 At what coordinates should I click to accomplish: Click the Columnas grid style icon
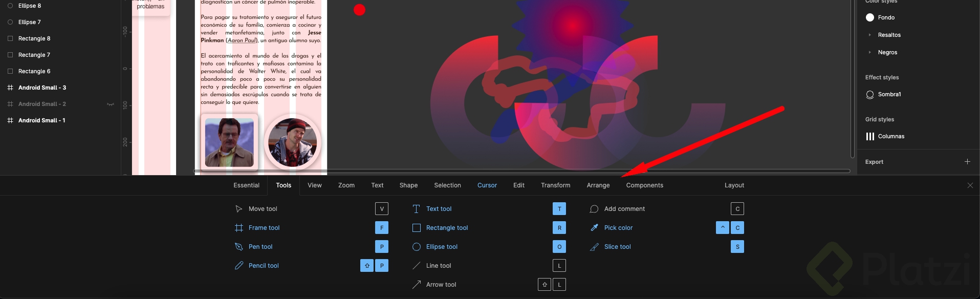click(x=870, y=136)
